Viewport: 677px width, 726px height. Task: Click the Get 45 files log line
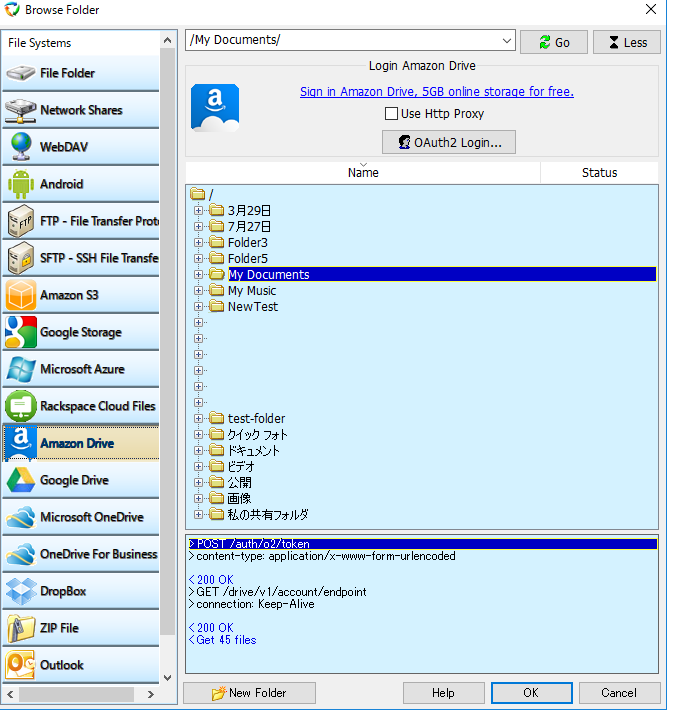tap(222, 640)
